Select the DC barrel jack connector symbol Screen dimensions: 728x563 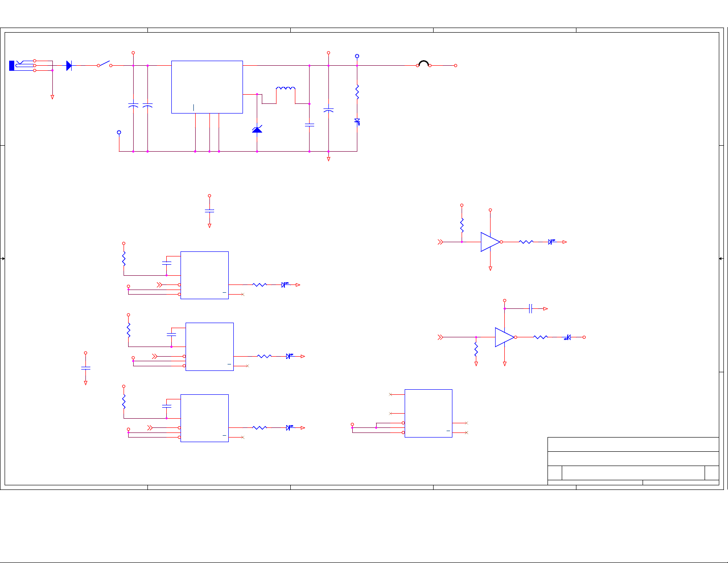(x=23, y=65)
